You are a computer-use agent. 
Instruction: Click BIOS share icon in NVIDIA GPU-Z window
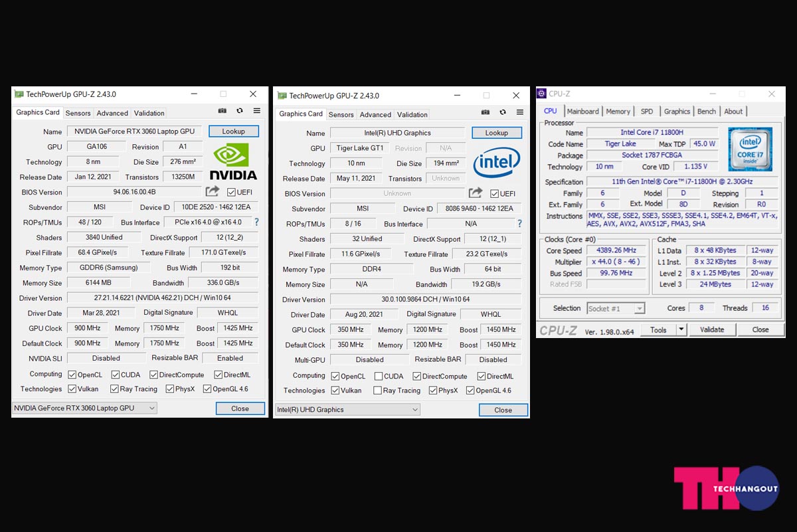[213, 191]
